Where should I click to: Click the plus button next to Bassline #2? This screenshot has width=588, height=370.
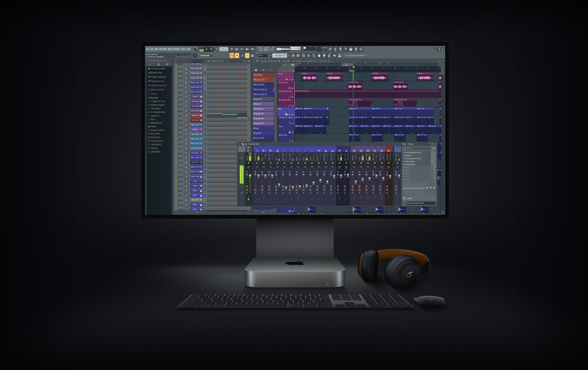(288, 55)
